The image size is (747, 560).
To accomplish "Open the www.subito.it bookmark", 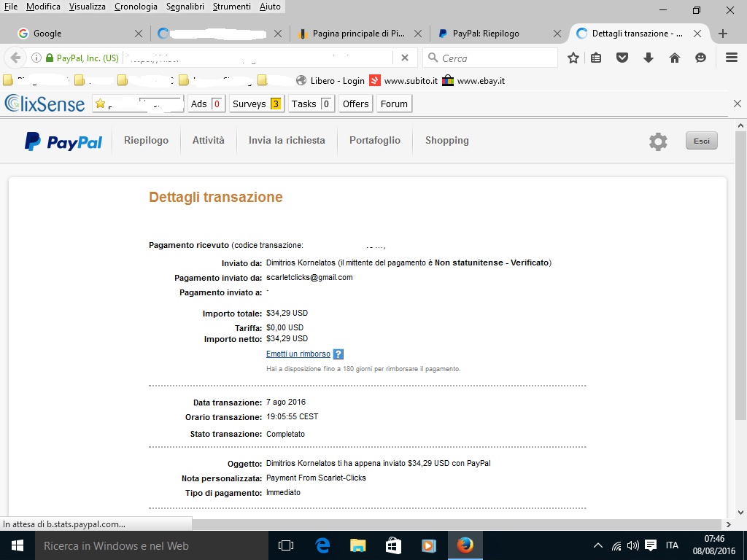I will click(x=403, y=80).
